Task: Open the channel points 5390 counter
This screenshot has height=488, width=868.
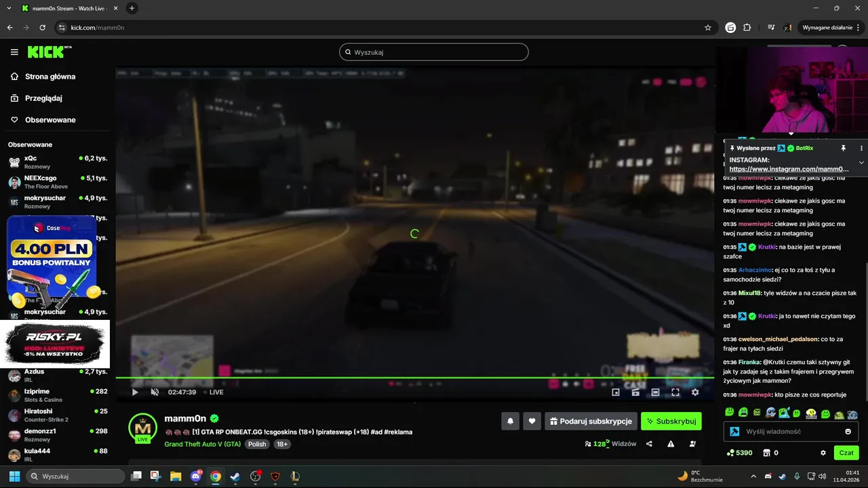Action: point(740,453)
